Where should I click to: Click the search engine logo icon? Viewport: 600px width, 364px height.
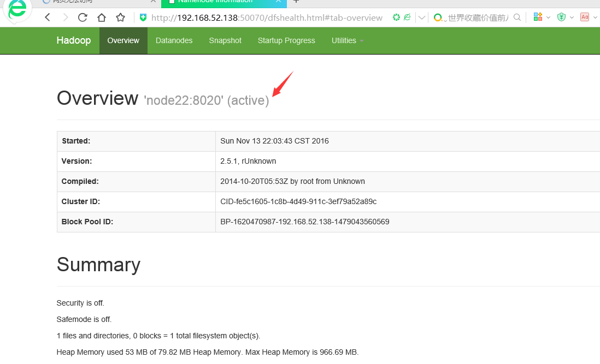coord(438,17)
